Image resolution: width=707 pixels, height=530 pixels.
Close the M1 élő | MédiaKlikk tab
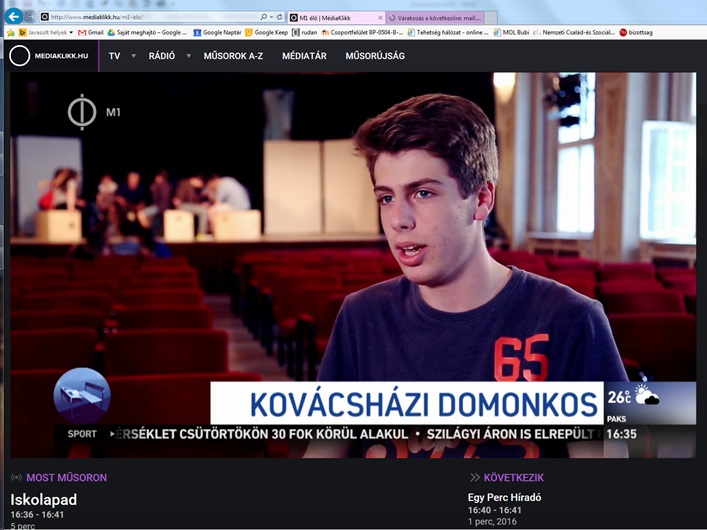click(x=380, y=18)
